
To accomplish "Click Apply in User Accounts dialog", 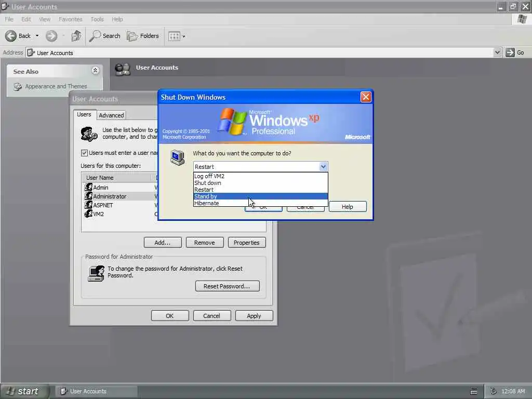I will coord(254,316).
